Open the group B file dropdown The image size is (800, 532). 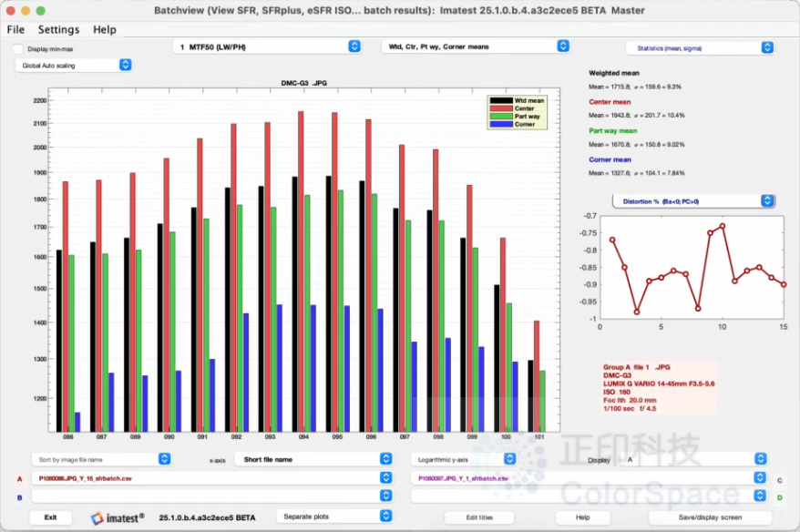click(x=211, y=496)
